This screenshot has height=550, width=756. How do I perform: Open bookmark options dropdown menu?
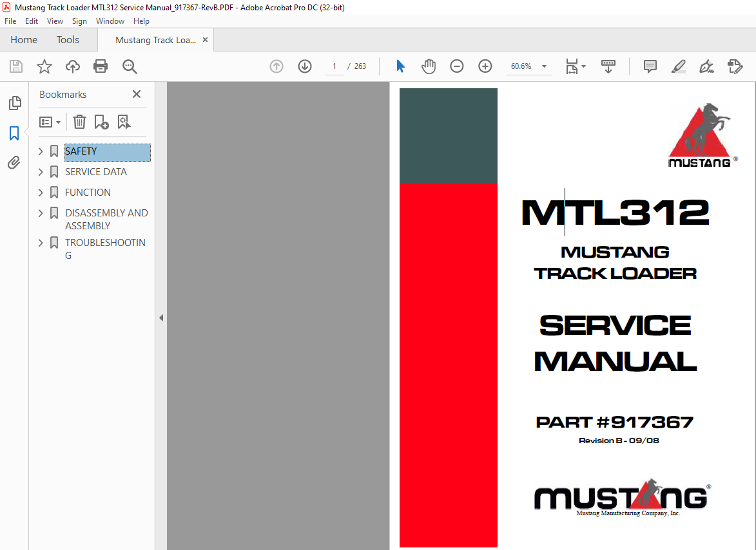click(50, 122)
